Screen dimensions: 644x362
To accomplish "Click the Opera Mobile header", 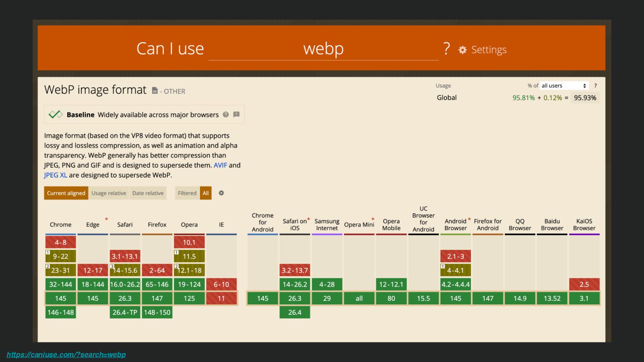I will click(x=391, y=224).
